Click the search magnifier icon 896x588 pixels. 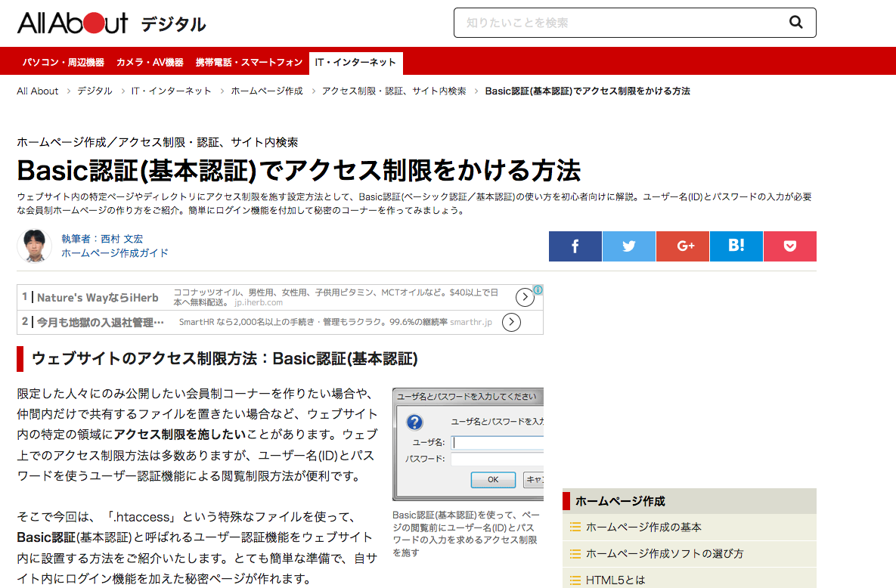pos(795,23)
